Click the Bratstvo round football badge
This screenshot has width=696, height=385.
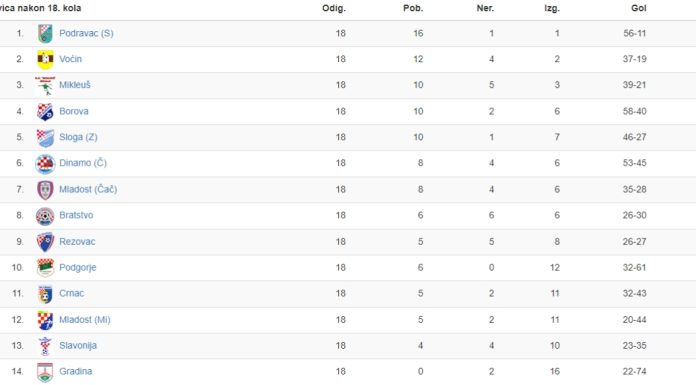tap(45, 216)
